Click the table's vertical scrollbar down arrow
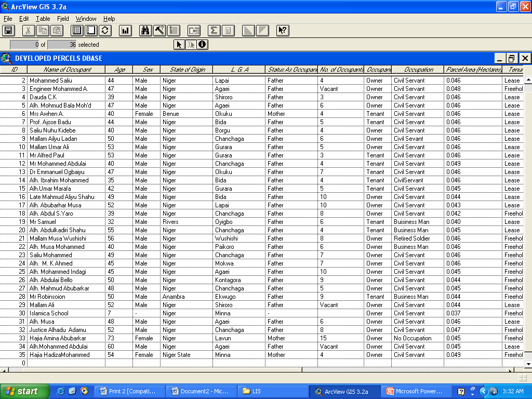 coord(528,364)
